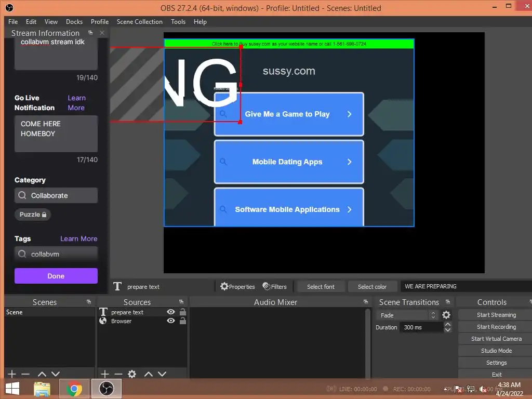Open the Tools menu

(178, 22)
